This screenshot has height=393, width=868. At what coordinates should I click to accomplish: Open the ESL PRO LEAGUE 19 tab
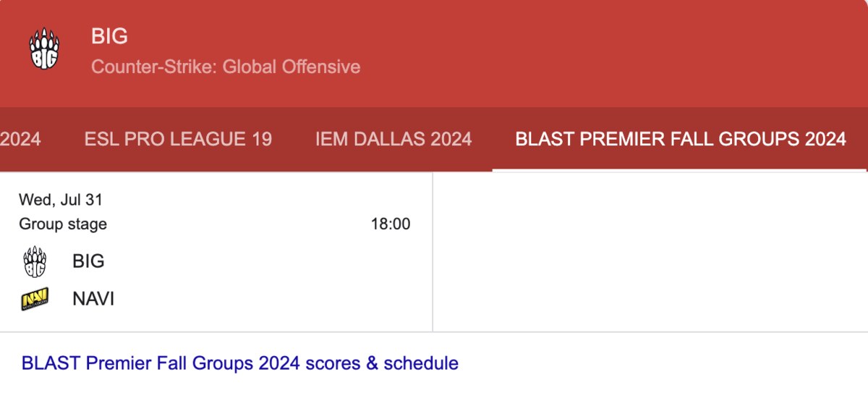(x=178, y=139)
